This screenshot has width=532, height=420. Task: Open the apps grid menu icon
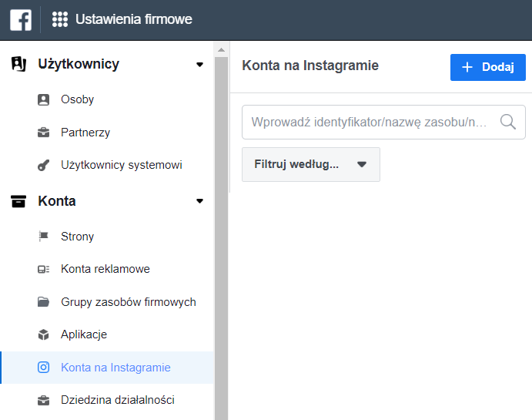pyautogui.click(x=60, y=19)
